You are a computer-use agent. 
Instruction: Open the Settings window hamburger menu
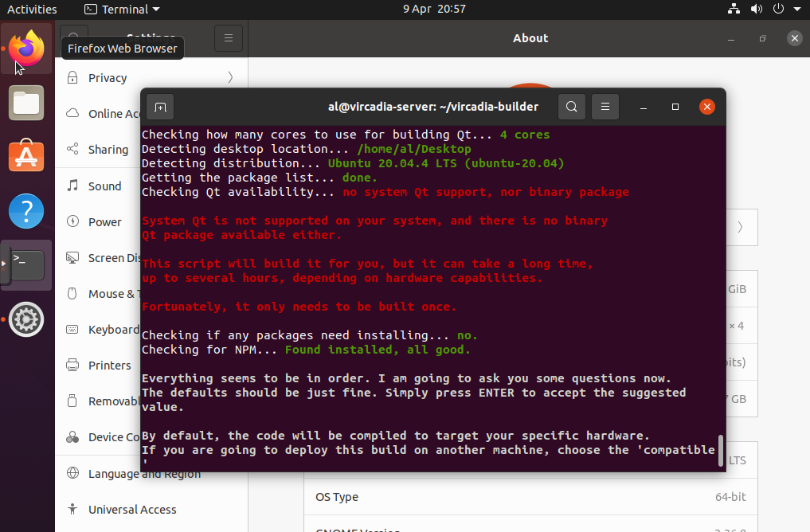(x=229, y=38)
